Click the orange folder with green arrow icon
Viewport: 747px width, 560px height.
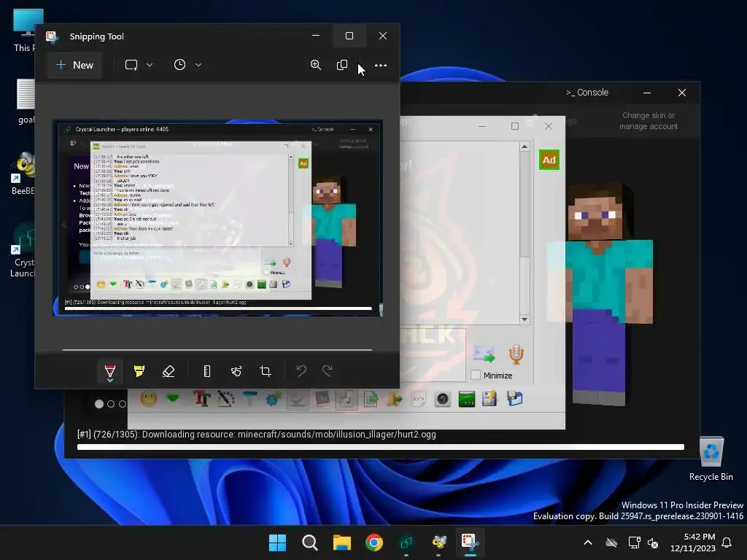(x=395, y=398)
